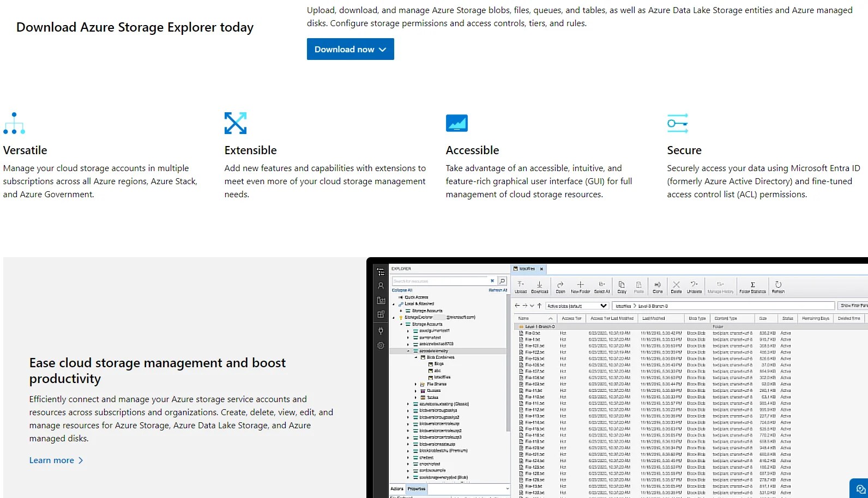Select the Secure key icon

pyautogui.click(x=678, y=123)
